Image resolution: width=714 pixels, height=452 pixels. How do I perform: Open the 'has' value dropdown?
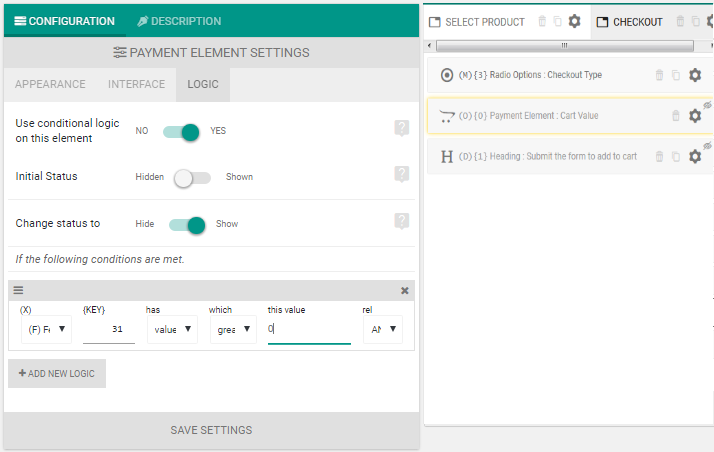172,329
